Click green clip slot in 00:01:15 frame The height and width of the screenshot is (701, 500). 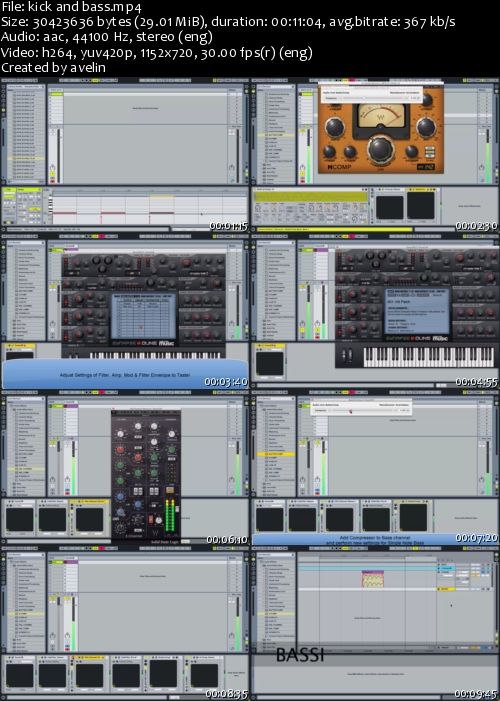(x=56, y=94)
